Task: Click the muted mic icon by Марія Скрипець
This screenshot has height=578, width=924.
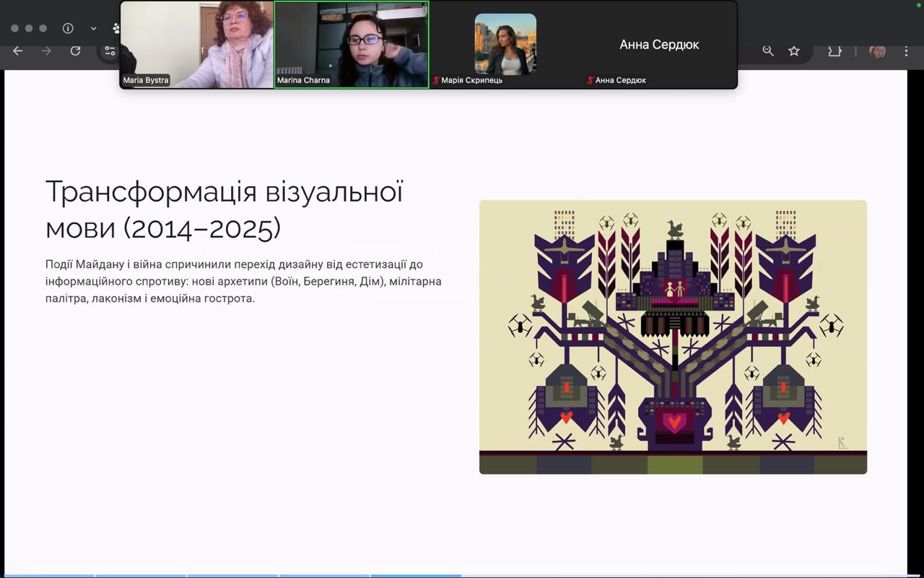Action: pos(436,80)
